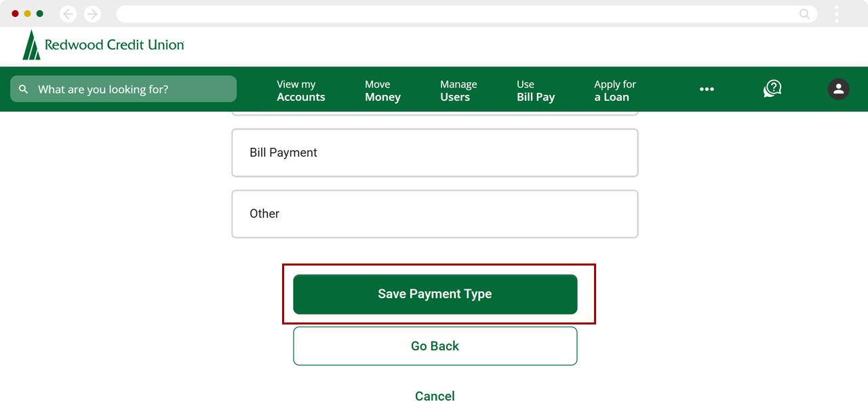
Task: Open the Move Money menu
Action: point(382,90)
